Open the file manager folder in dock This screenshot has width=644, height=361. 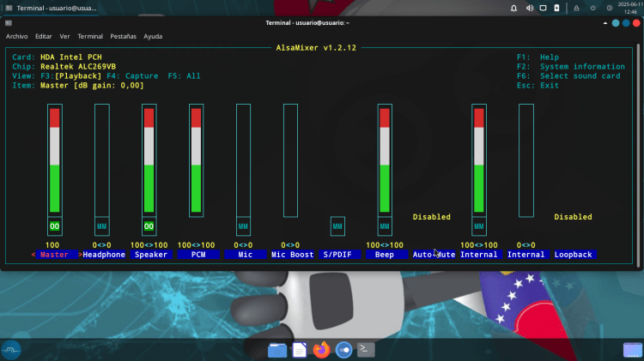pyautogui.click(x=277, y=350)
